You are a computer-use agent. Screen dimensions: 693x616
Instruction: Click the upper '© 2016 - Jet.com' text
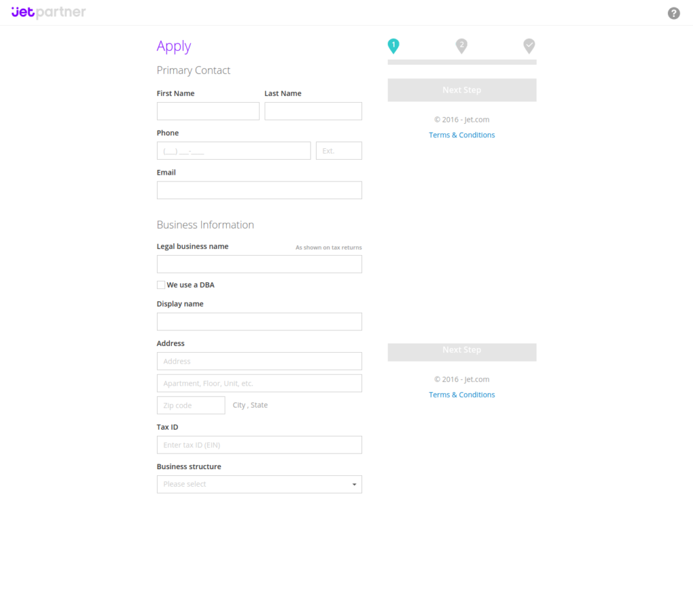[x=462, y=119]
